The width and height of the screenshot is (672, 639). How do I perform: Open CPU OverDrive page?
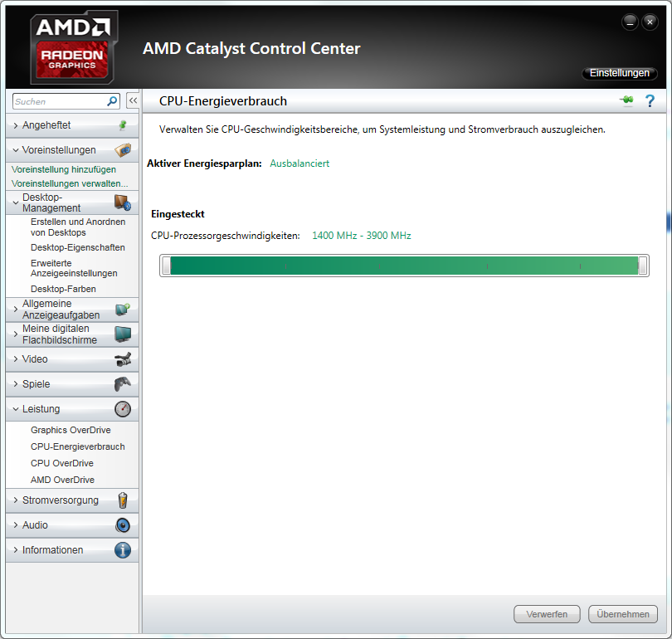pos(61,463)
